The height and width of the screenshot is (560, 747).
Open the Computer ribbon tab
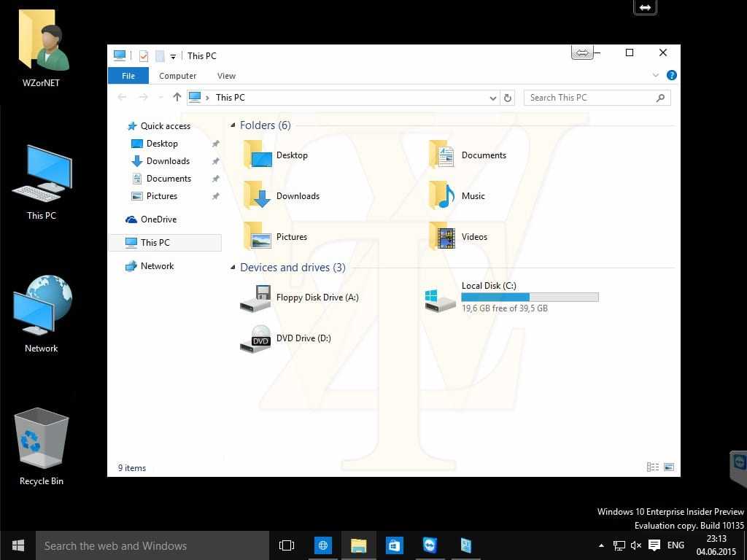(x=177, y=76)
